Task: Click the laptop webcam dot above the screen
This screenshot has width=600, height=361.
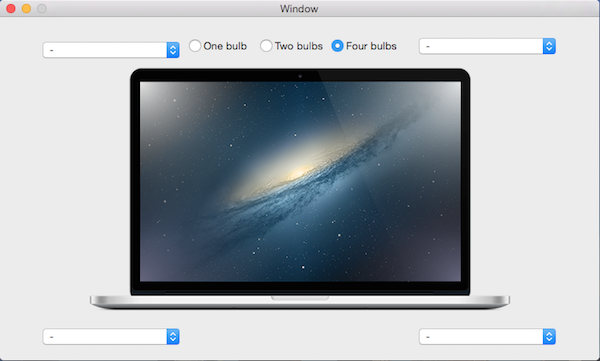Action: pos(300,76)
